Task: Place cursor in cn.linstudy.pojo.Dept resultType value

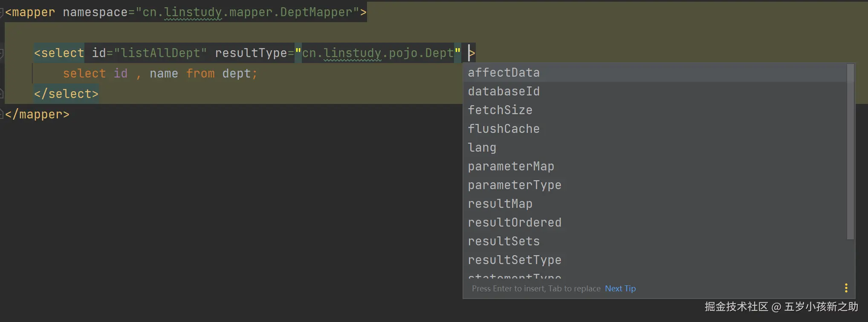Action: [x=378, y=53]
